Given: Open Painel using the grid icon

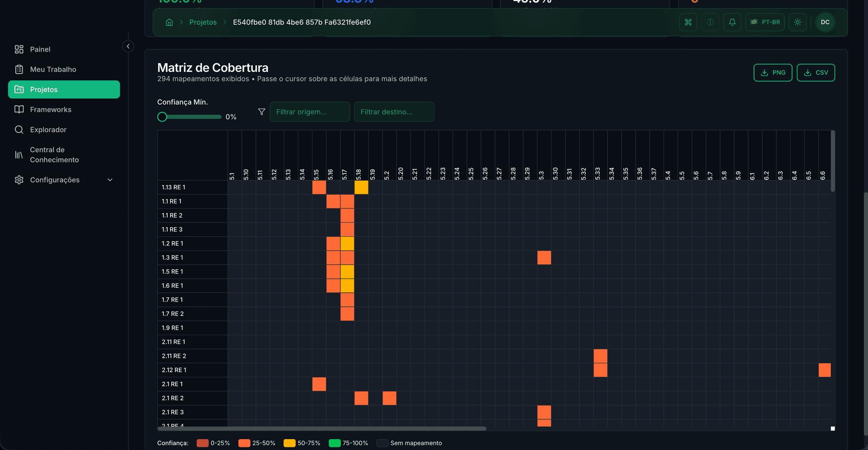Looking at the screenshot, I should (x=40, y=49).
